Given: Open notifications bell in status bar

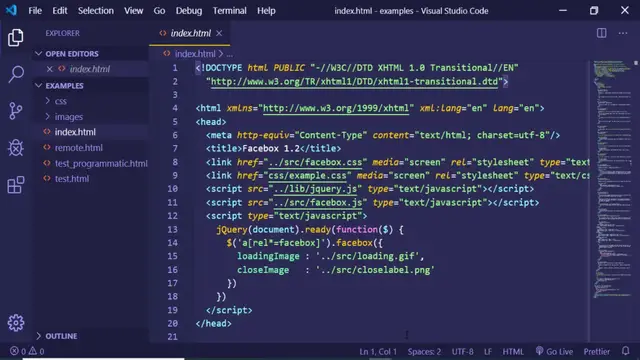Looking at the screenshot, I should tap(625, 351).
